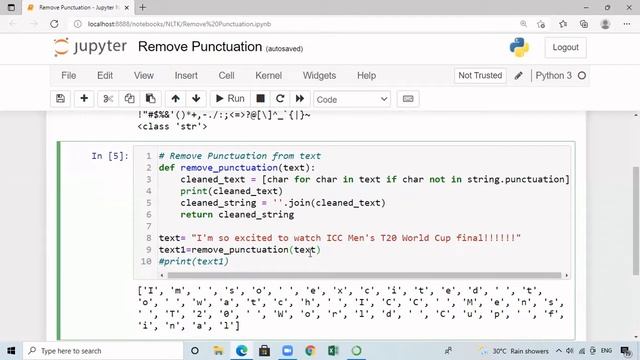
Task: Save notebook with the floppy disk icon
Action: pyautogui.click(x=60, y=99)
